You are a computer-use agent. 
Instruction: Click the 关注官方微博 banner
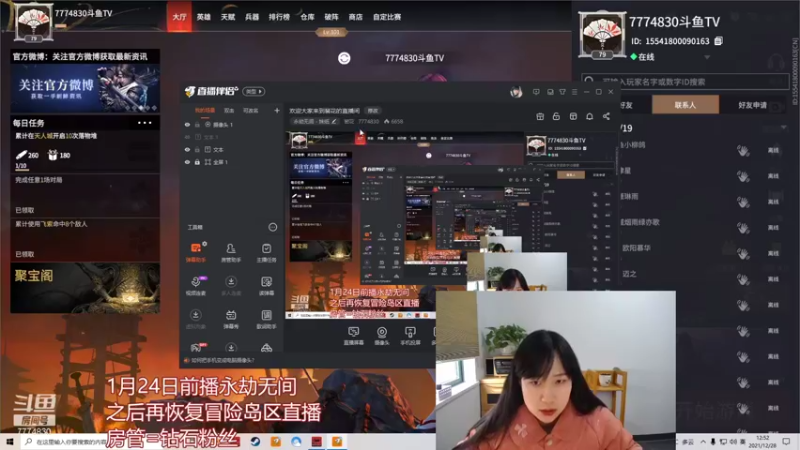[85, 88]
